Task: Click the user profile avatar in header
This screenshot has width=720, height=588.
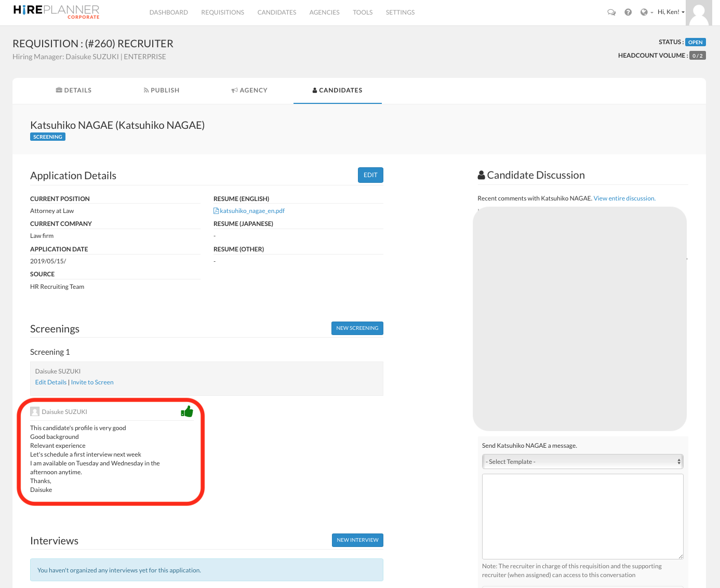Action: 699,13
